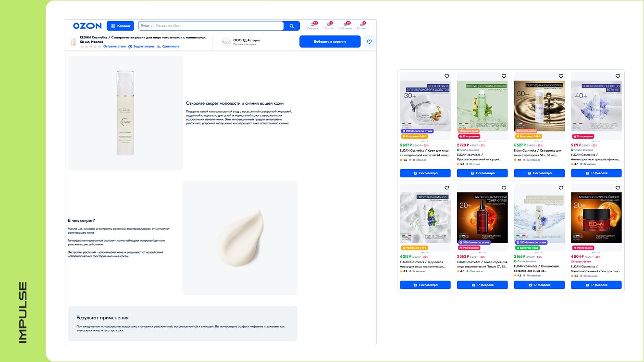Screen dimensions: 644x362
Task: Open the Корзина cart icon
Action: tap(362, 25)
